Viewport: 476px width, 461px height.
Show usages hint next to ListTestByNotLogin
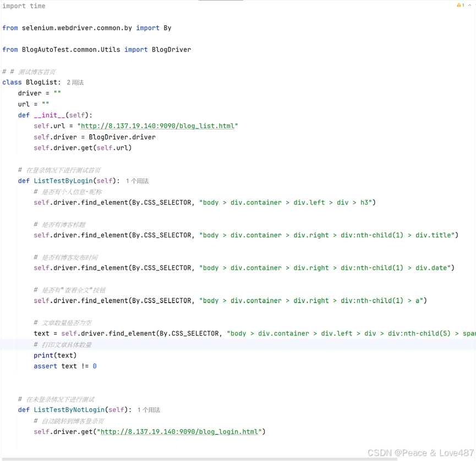(x=149, y=410)
